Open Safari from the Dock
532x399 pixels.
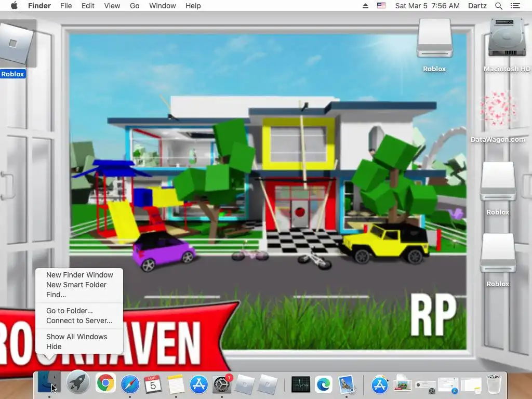coord(129,384)
